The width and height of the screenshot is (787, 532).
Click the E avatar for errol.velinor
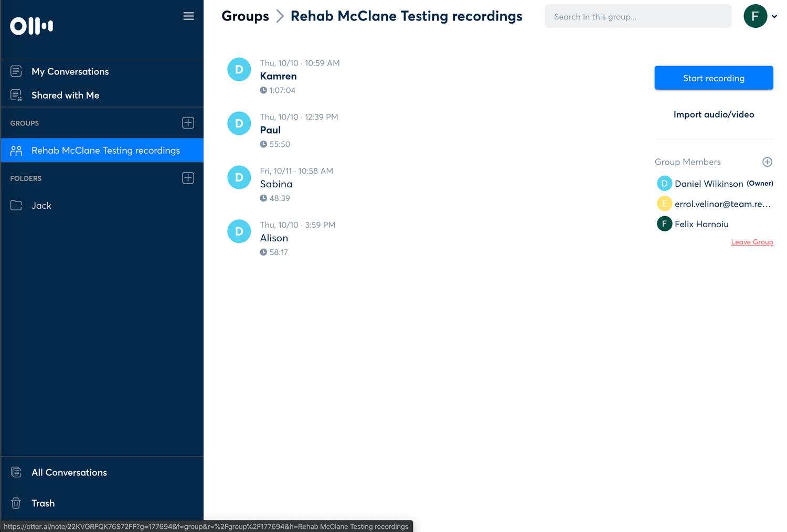pyautogui.click(x=664, y=204)
